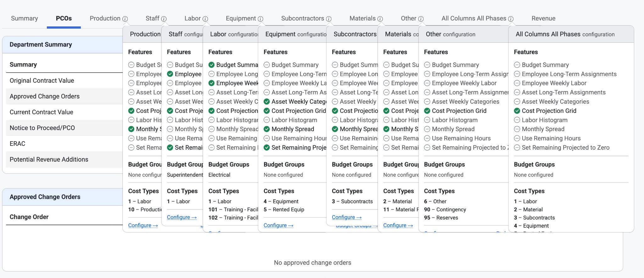Click the info icon next to Materials tab
This screenshot has height=278, width=644.
click(380, 19)
